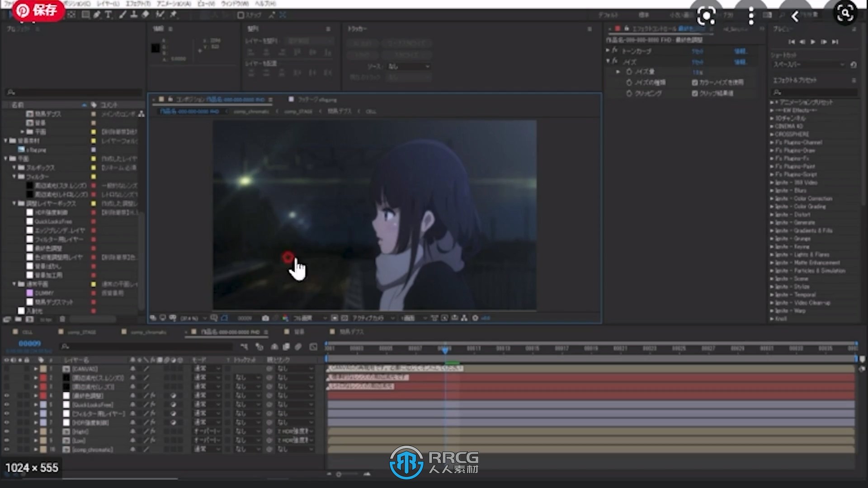
Task: Click the Effects & Presets search field
Action: (x=815, y=92)
